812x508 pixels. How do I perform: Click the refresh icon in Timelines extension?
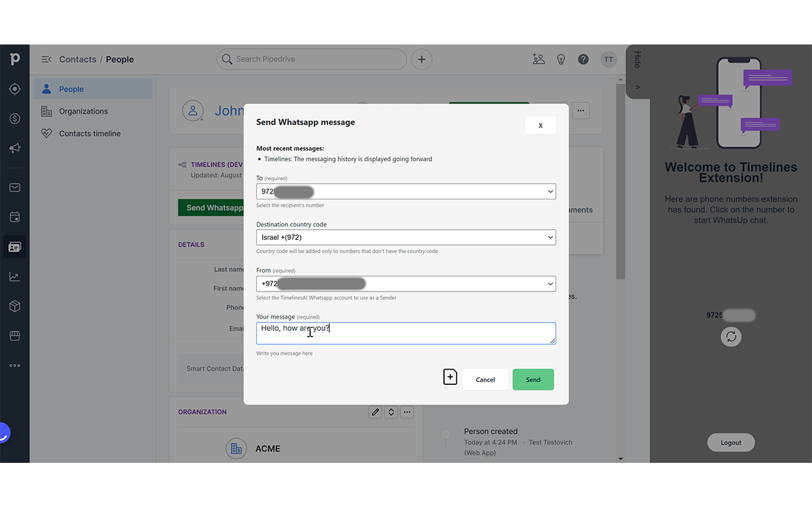[x=731, y=337]
